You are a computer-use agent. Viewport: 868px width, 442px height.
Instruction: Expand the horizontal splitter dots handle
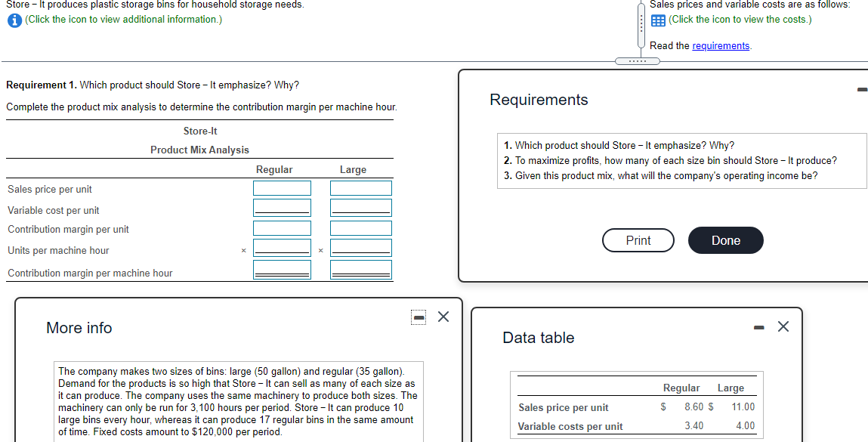click(x=638, y=61)
